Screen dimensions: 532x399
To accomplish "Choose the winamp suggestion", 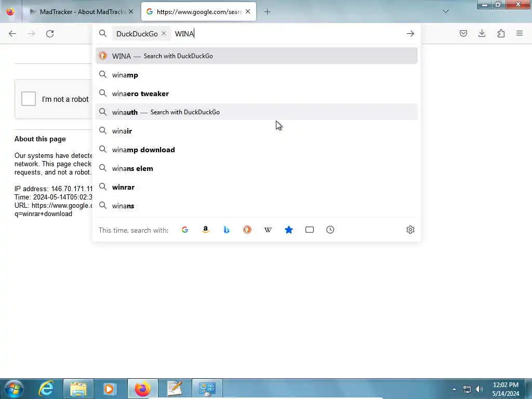I will [x=256, y=75].
